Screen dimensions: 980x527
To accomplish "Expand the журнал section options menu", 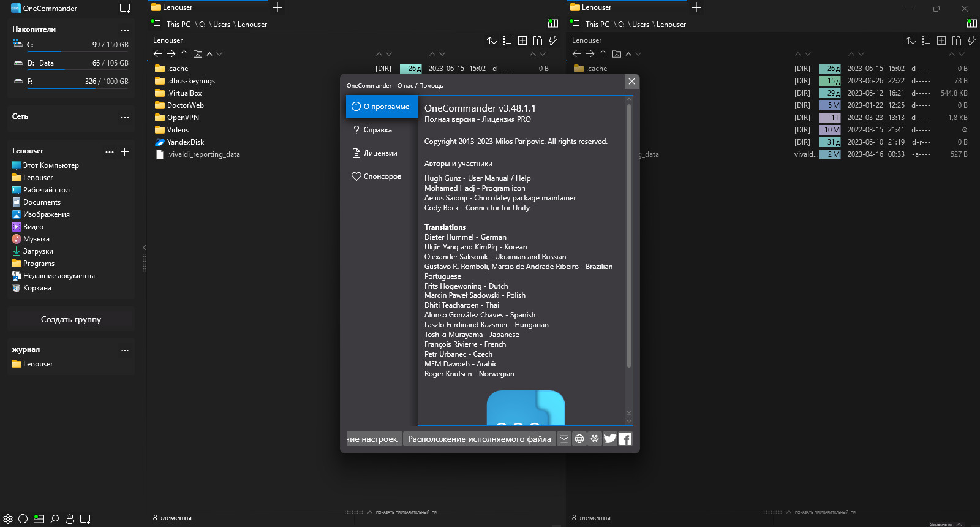I will tap(125, 351).
